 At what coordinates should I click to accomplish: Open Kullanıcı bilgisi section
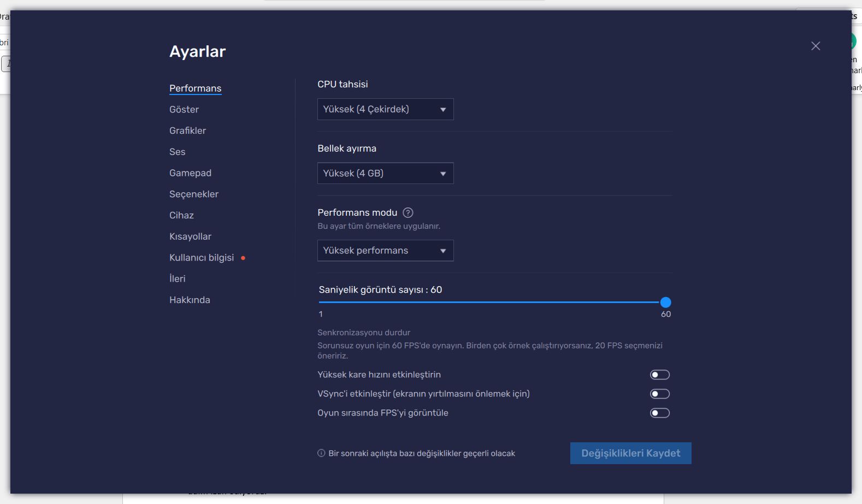[x=202, y=258]
